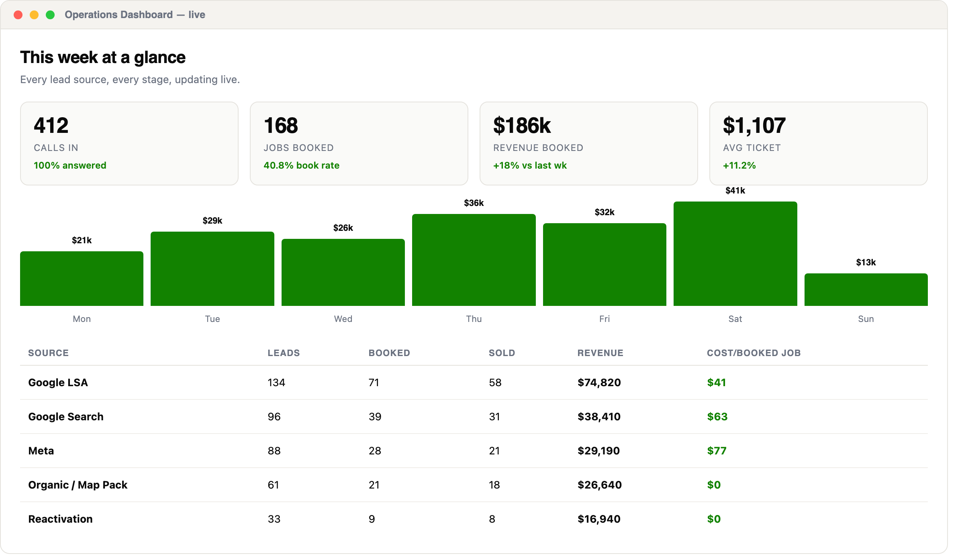This screenshot has width=964, height=560.
Task: Open the Google LSA source row
Action: [x=474, y=383]
